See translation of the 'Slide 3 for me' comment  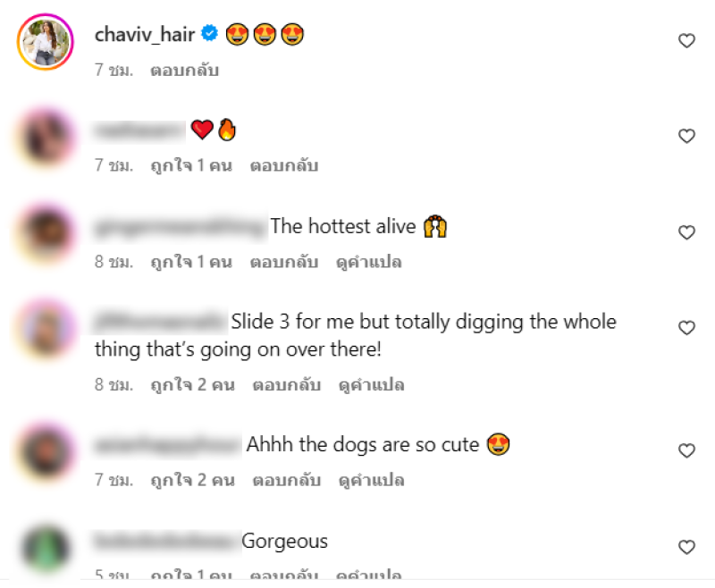(371, 385)
